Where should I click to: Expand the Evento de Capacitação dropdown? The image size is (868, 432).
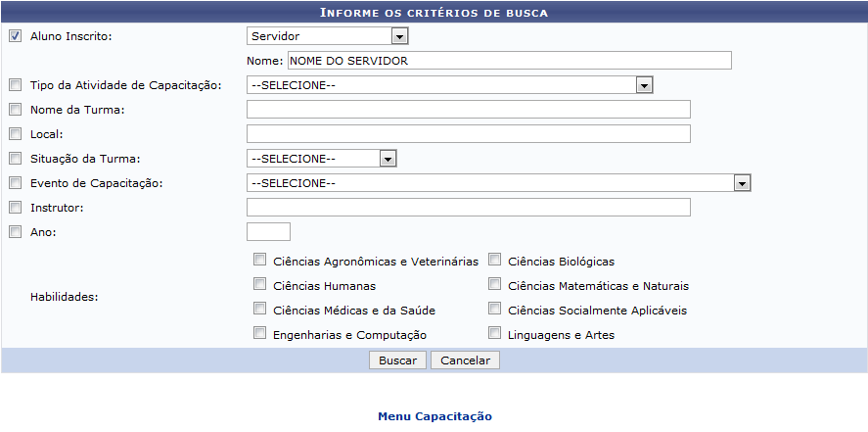[x=499, y=183]
